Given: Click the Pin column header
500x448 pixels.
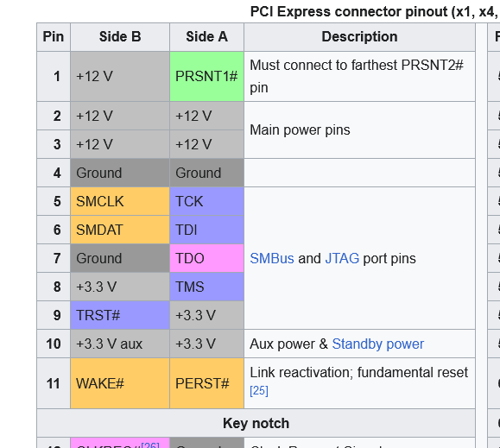Looking at the screenshot, I should [x=54, y=37].
